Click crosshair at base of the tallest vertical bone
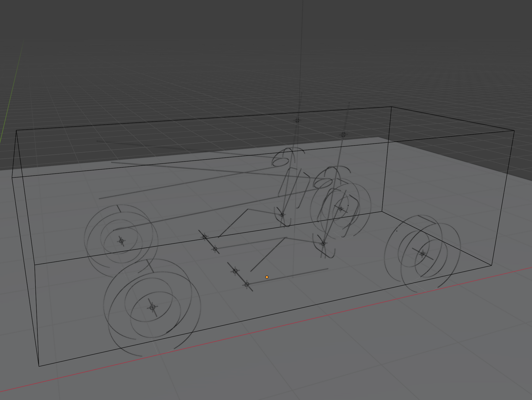The width and height of the screenshot is (532, 400). coord(282,215)
